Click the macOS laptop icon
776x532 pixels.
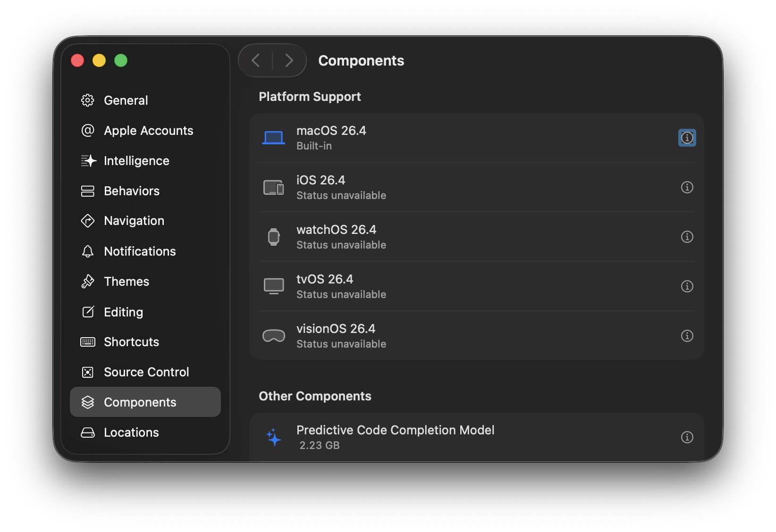coord(274,138)
